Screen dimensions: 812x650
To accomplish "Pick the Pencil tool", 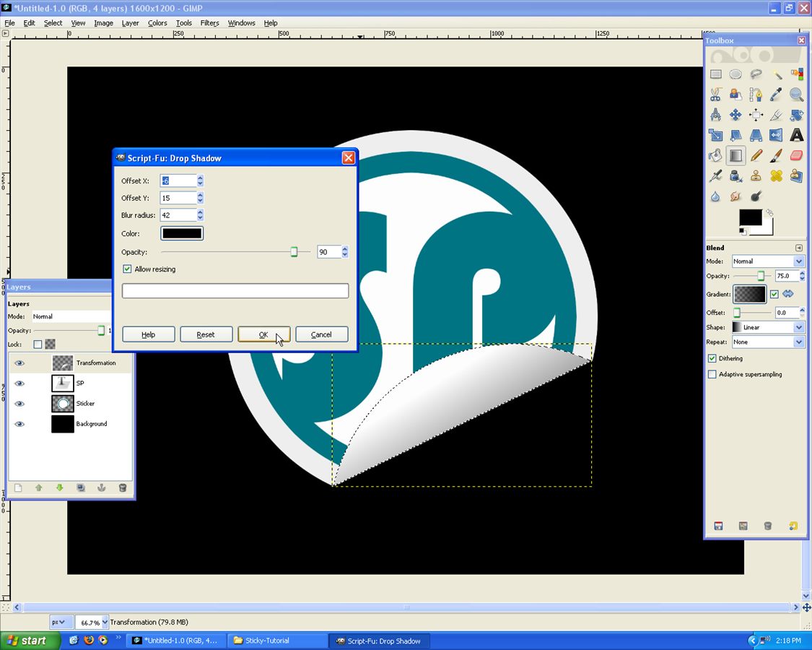I will coord(756,155).
